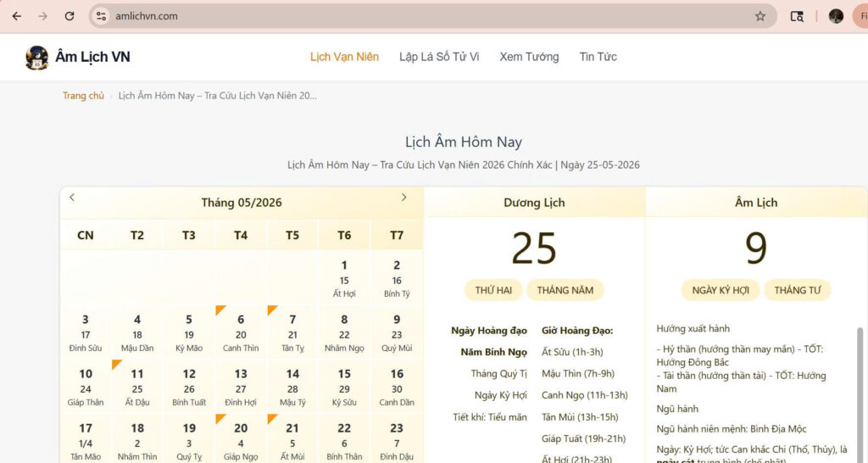Click the Ất Sửu (1h-3h) hour entry
This screenshot has height=463, width=868.
click(x=572, y=352)
